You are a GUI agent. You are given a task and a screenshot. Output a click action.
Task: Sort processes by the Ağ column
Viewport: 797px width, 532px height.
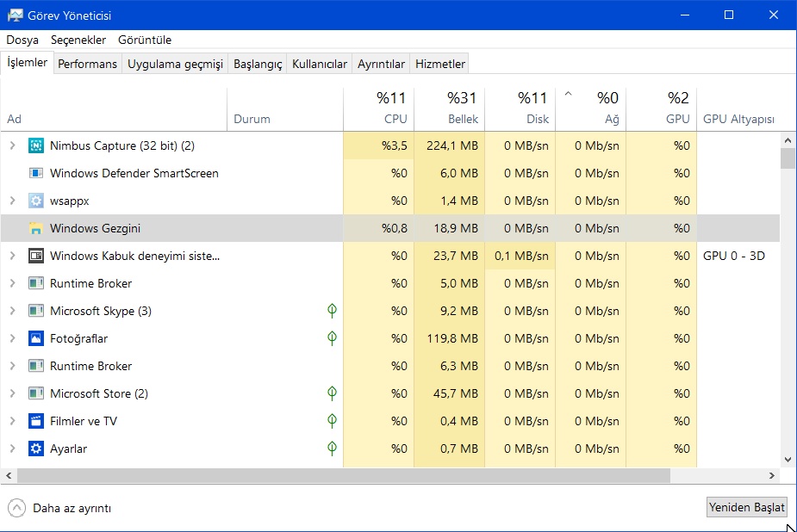(x=590, y=108)
